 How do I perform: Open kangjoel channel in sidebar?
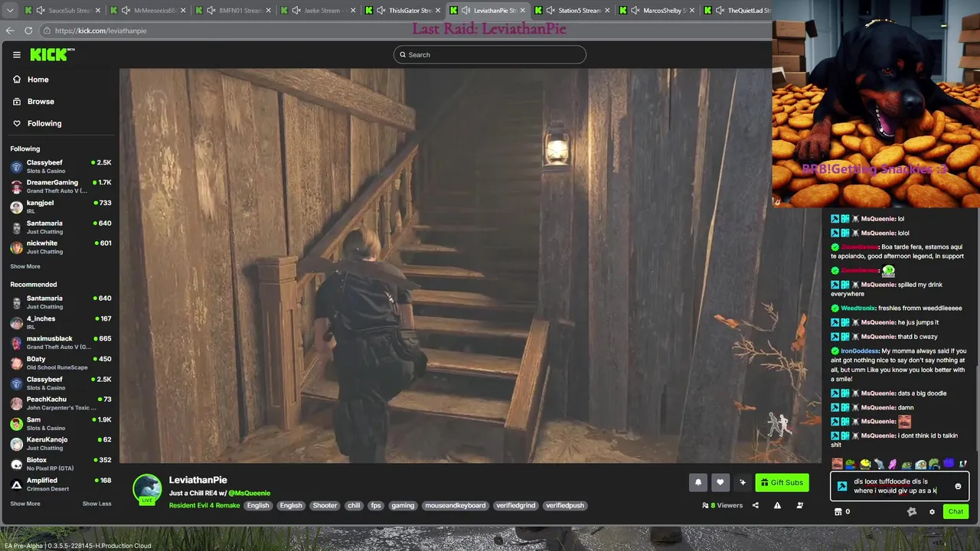coord(60,207)
